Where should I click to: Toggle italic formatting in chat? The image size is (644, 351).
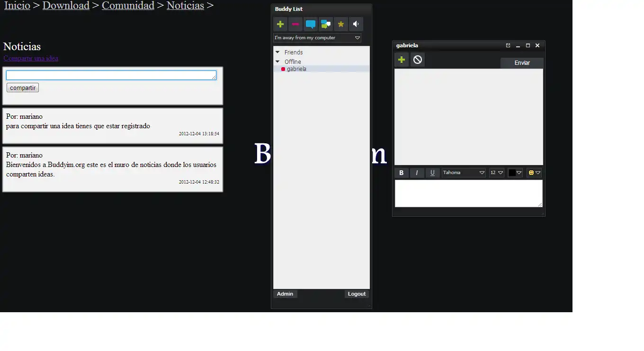tap(417, 173)
